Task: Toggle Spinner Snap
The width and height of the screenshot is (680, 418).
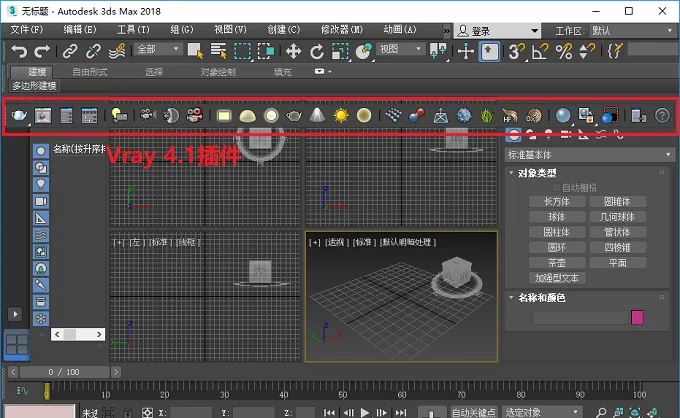Action: pyautogui.click(x=587, y=52)
